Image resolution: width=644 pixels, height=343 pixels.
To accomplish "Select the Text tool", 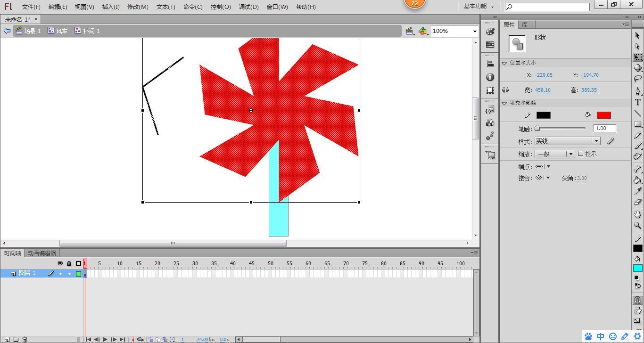I will coord(638,102).
